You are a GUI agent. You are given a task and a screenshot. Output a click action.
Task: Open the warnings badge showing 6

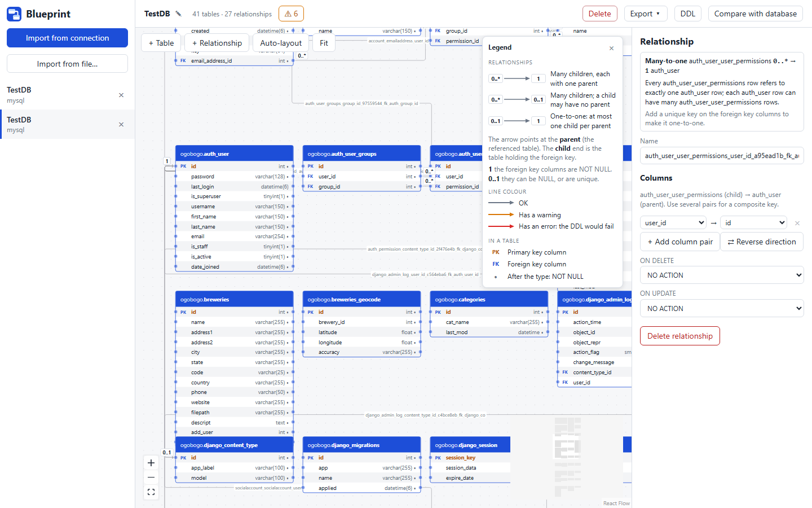(x=291, y=14)
